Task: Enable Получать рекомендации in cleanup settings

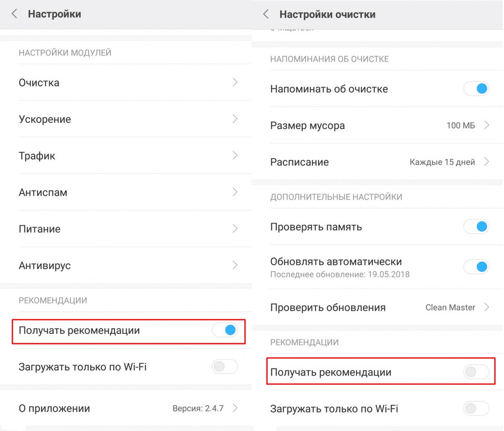Action: coord(476,372)
